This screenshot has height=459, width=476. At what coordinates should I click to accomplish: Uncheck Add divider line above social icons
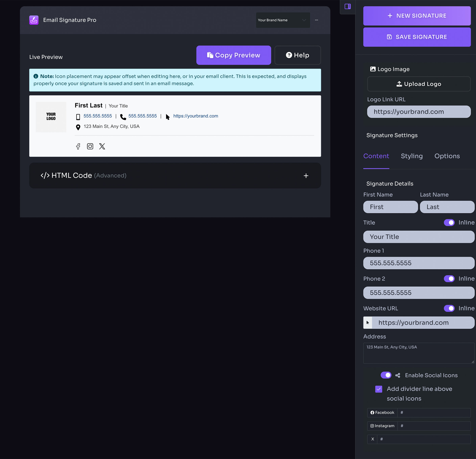coord(379,389)
